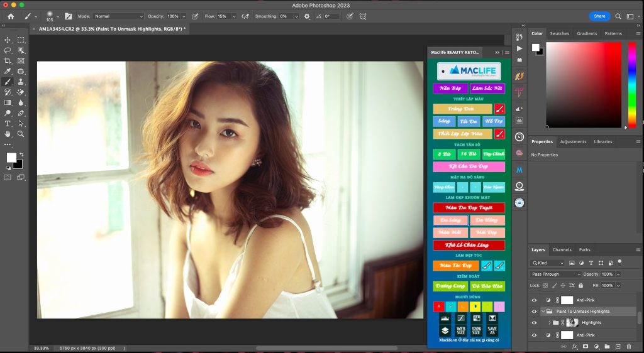
Task: Set the foreground color in the toolbox
Action: 11,158
